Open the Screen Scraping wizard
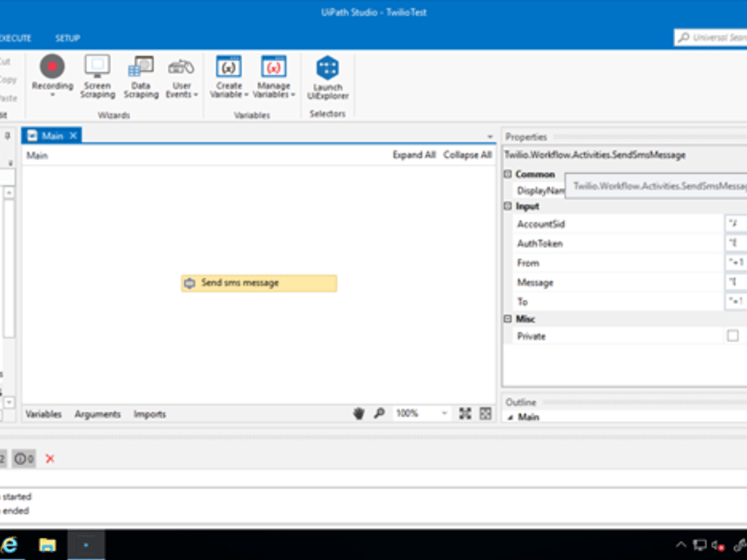 97,76
